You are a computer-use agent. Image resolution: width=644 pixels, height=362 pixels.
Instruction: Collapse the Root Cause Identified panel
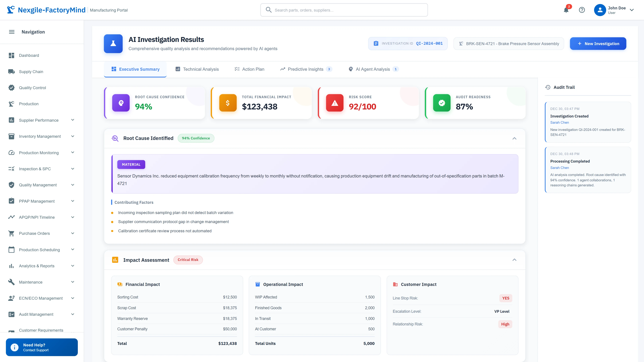click(x=515, y=138)
